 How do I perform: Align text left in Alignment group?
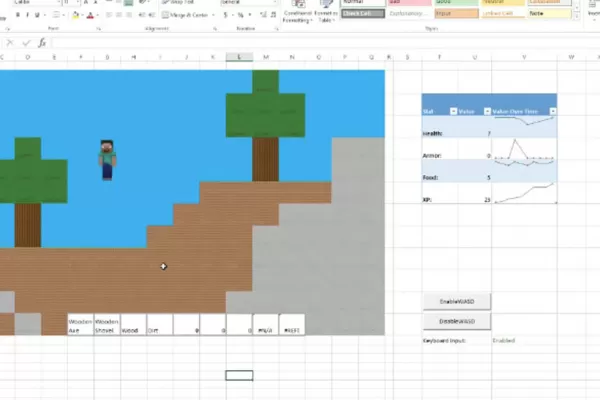coord(109,15)
